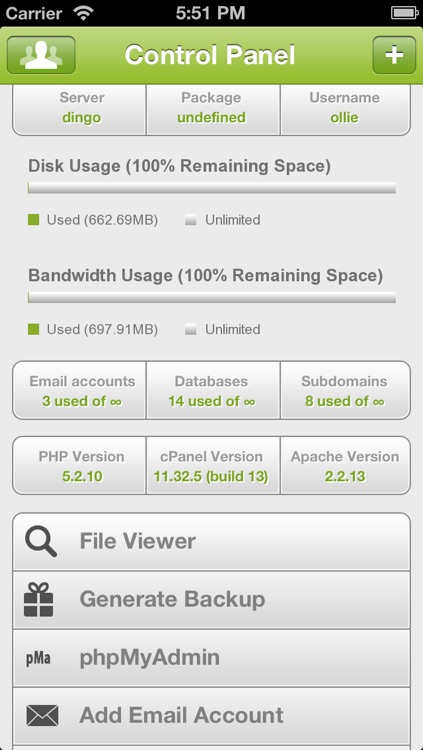Open the Email accounts 3 used cell
This screenshot has width=423, height=750.
(x=79, y=390)
